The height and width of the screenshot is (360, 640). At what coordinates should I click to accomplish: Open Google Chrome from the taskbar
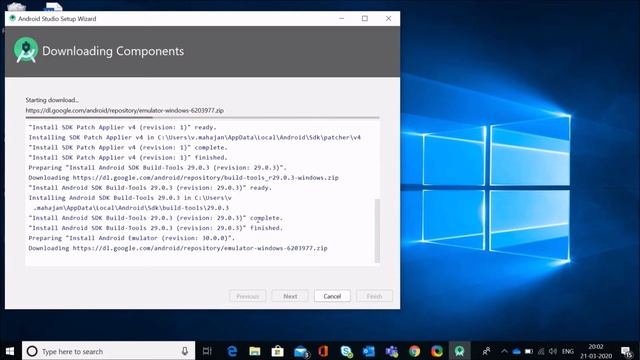coord(414,351)
